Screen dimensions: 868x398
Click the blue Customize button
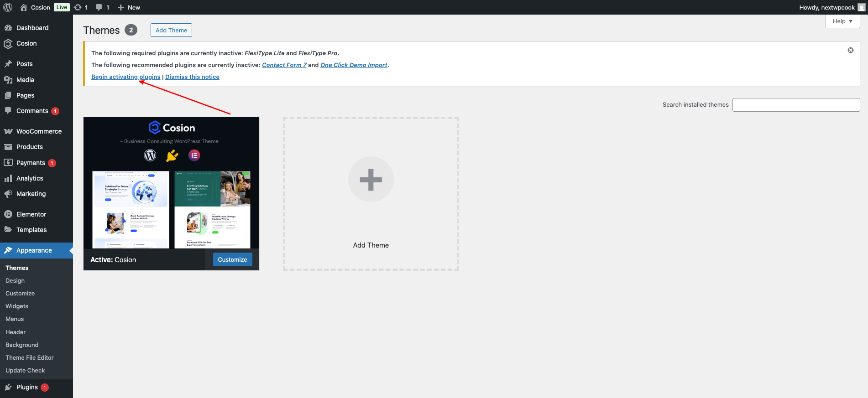232,259
